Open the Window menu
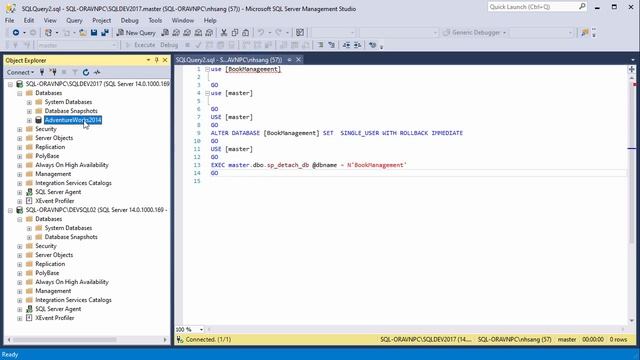The height and width of the screenshot is (360, 640). click(x=182, y=20)
